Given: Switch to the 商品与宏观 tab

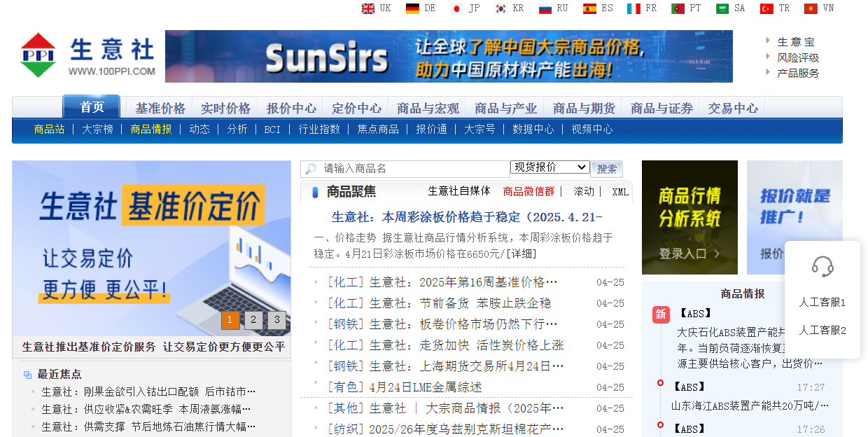Looking at the screenshot, I should coord(428,109).
